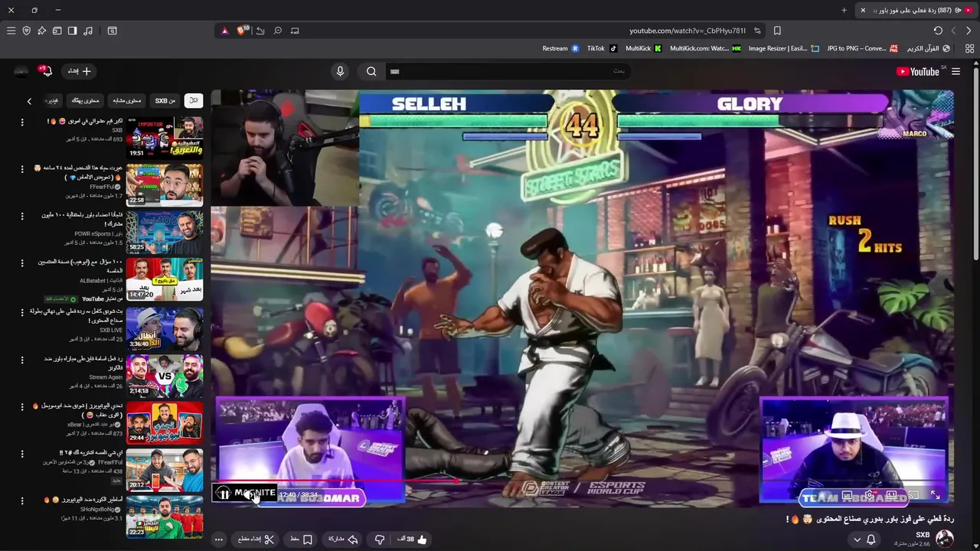The height and width of the screenshot is (551, 980).
Task: Create a clip with scissors button
Action: (256, 540)
